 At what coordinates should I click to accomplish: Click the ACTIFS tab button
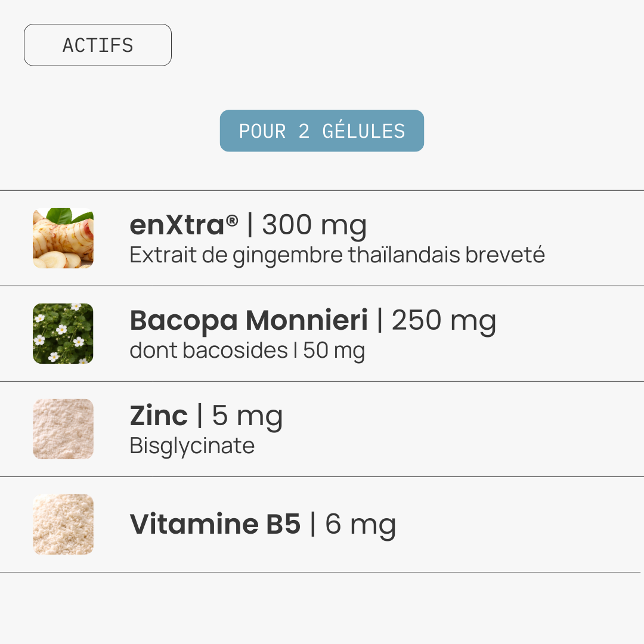pyautogui.click(x=98, y=45)
